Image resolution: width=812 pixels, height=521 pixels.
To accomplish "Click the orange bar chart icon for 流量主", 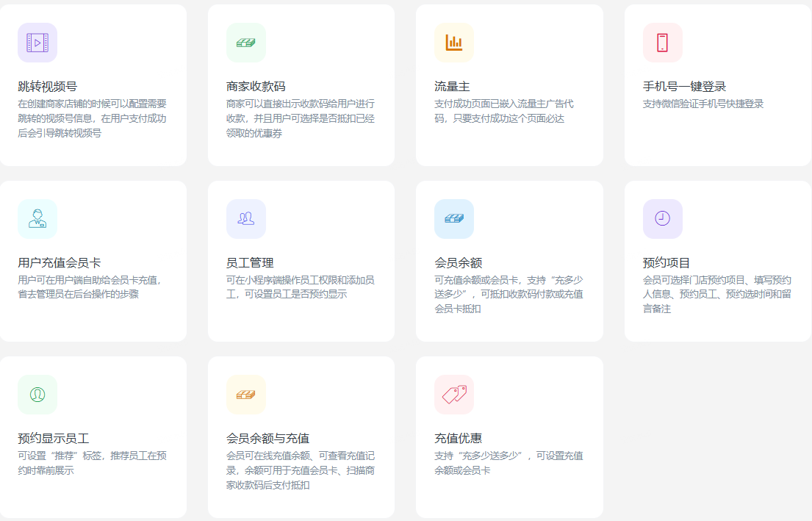I will point(454,43).
